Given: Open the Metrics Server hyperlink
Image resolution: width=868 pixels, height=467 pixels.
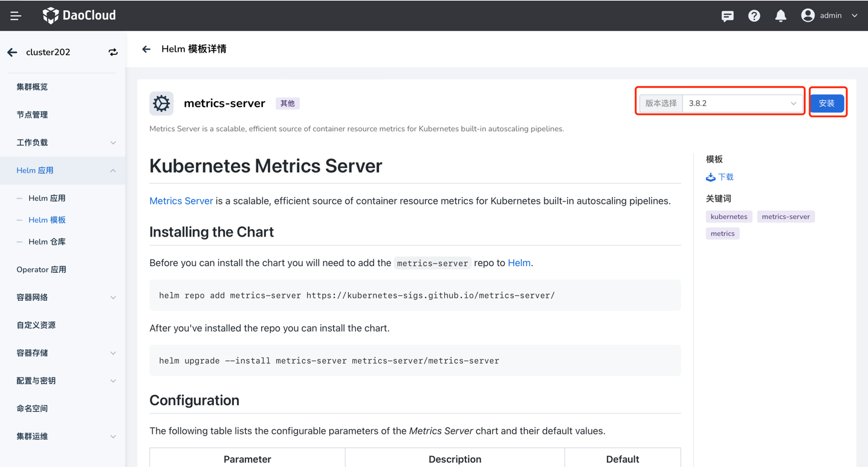Looking at the screenshot, I should [x=181, y=201].
